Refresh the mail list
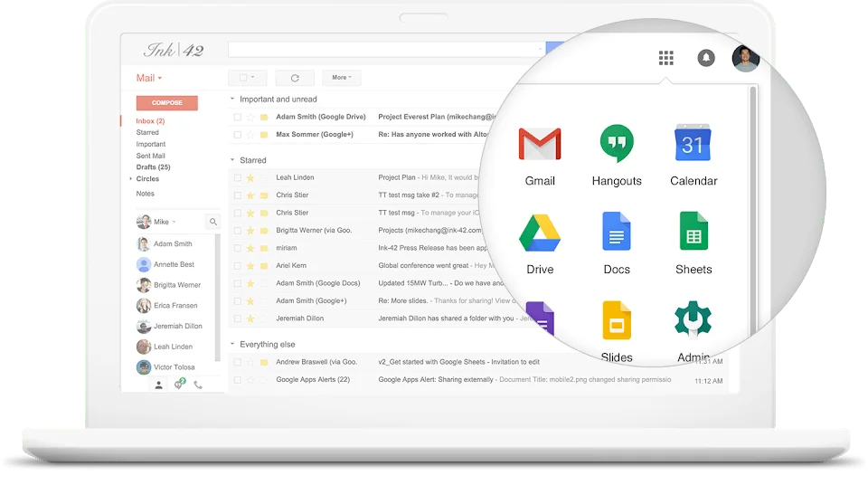 pos(295,78)
